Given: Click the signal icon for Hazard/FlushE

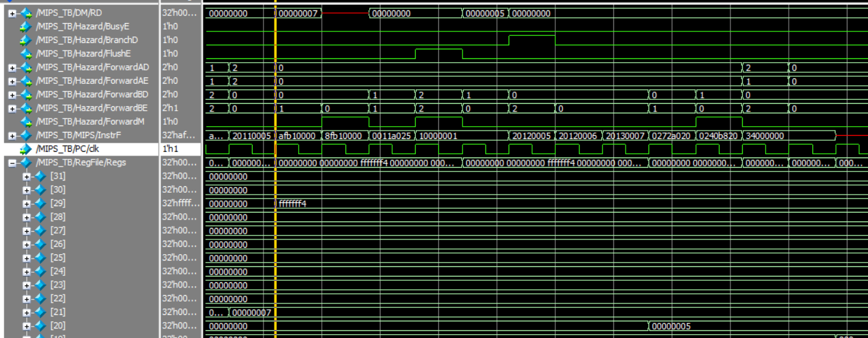Looking at the screenshot, I should [26, 54].
